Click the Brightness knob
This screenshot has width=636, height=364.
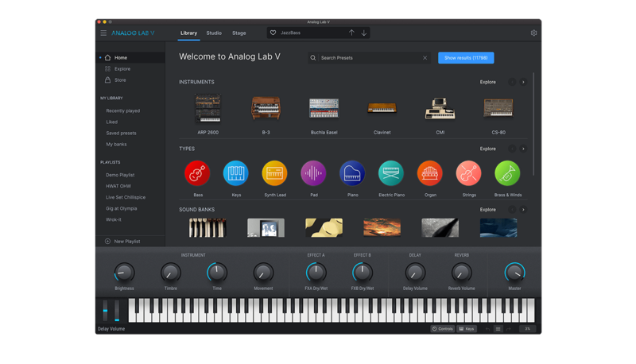pyautogui.click(x=124, y=273)
